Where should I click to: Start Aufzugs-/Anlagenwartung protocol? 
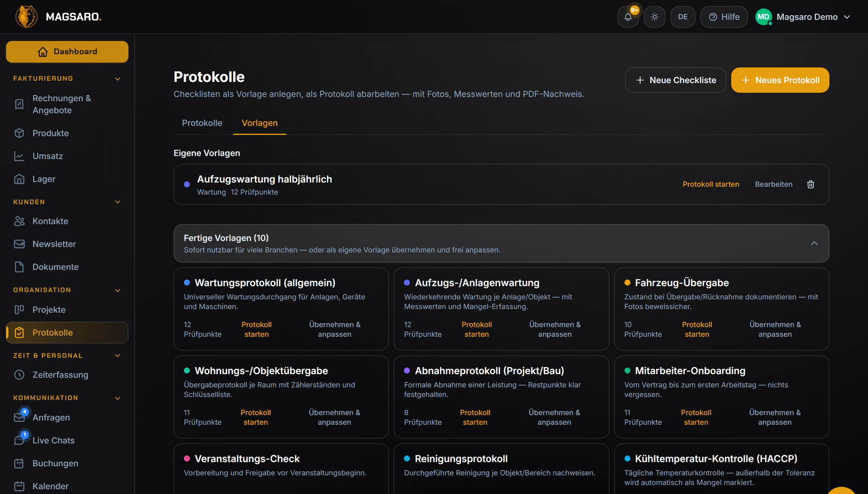click(477, 330)
